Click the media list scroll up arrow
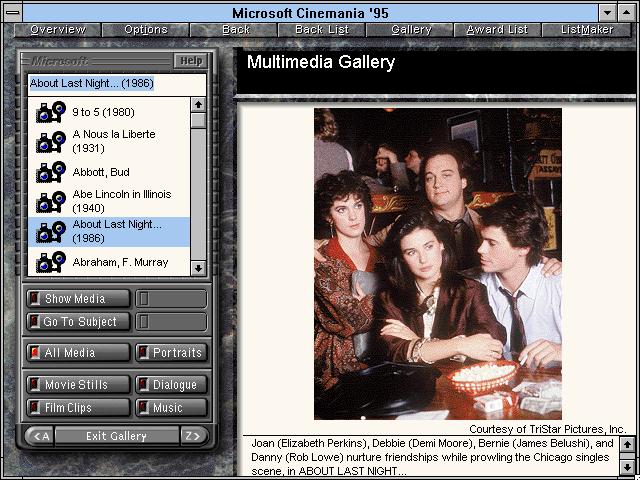Viewport: 640px width, 480px height. (198, 105)
